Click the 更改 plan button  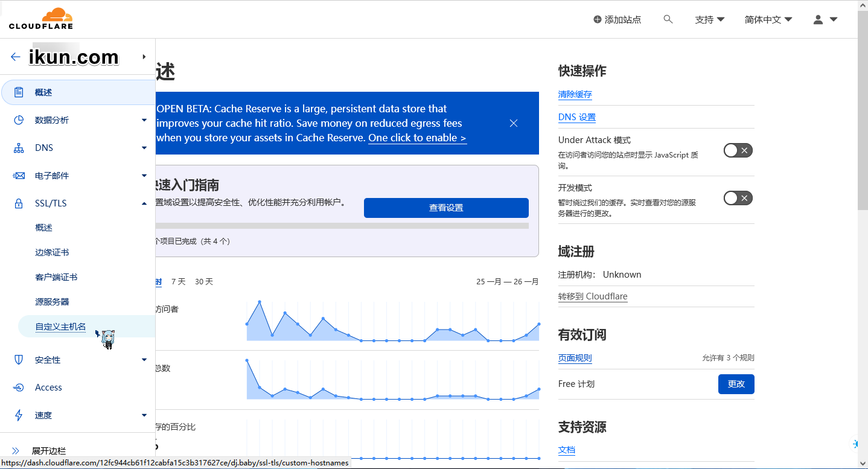[736, 384]
